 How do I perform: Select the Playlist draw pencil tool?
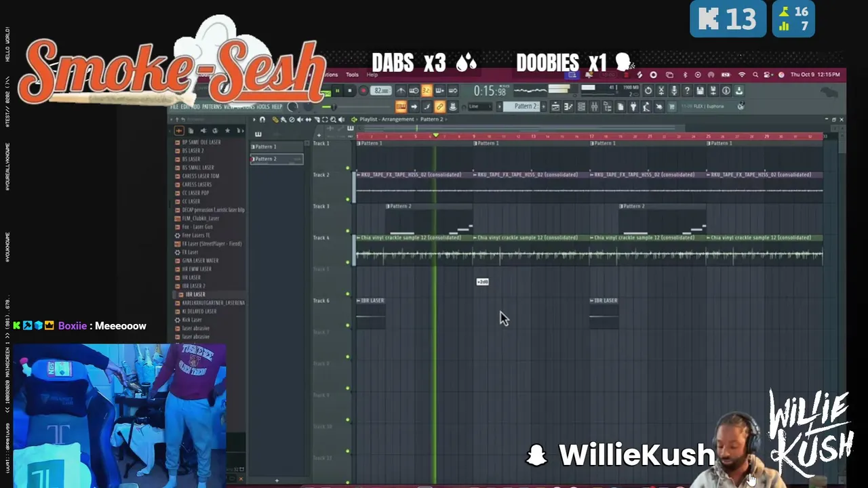click(275, 119)
